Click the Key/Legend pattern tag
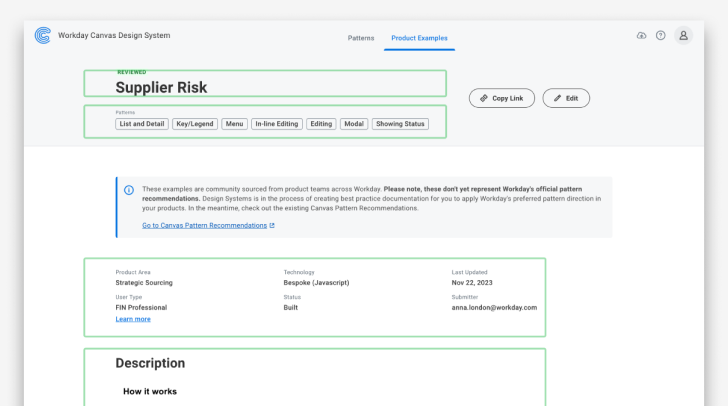The width and height of the screenshot is (728, 406). click(195, 124)
